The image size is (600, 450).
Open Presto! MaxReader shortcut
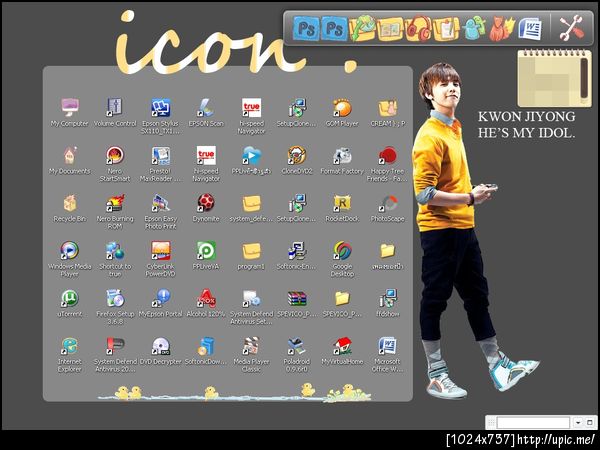(x=160, y=163)
